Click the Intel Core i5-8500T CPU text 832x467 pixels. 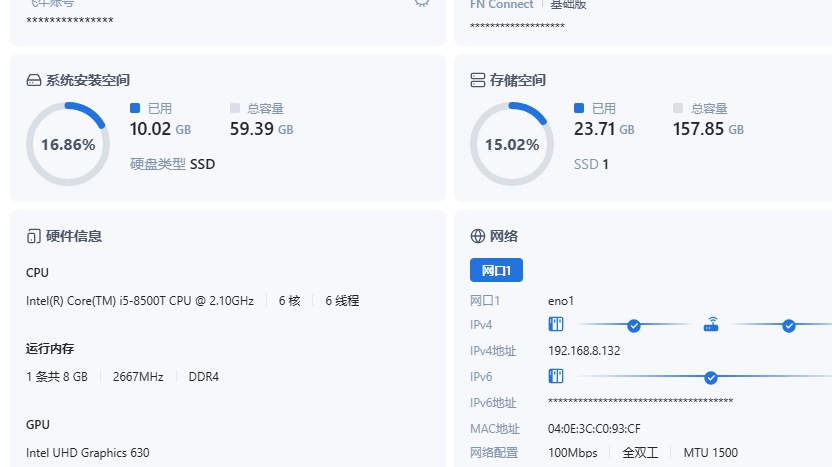click(x=140, y=301)
